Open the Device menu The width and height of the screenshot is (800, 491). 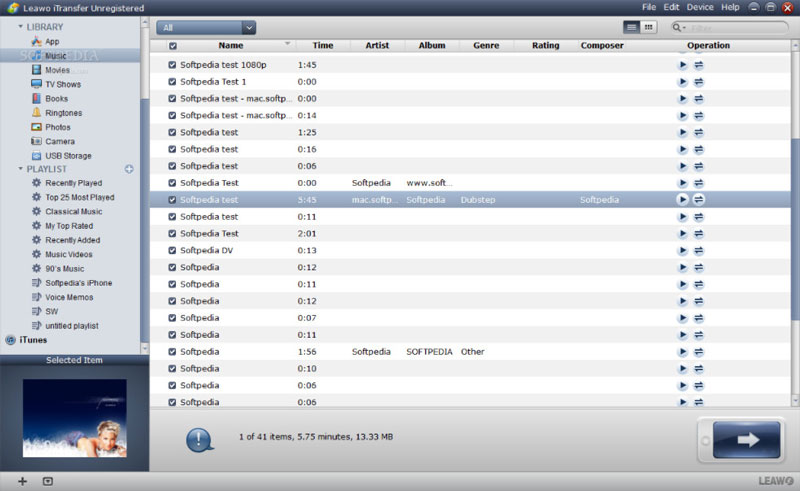point(700,7)
